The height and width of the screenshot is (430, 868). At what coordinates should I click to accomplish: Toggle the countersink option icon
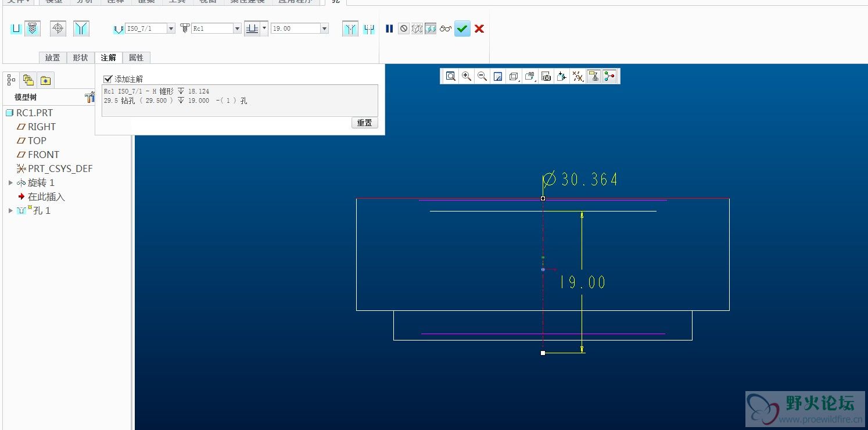coord(350,28)
